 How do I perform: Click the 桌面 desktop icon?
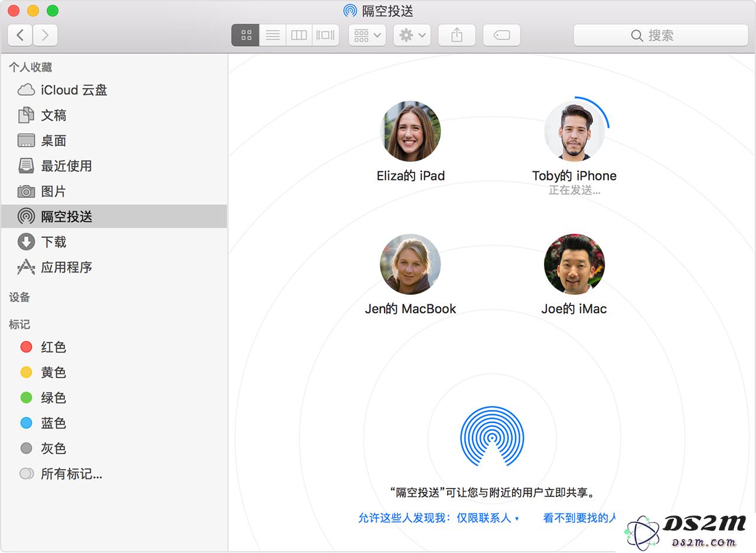26,141
